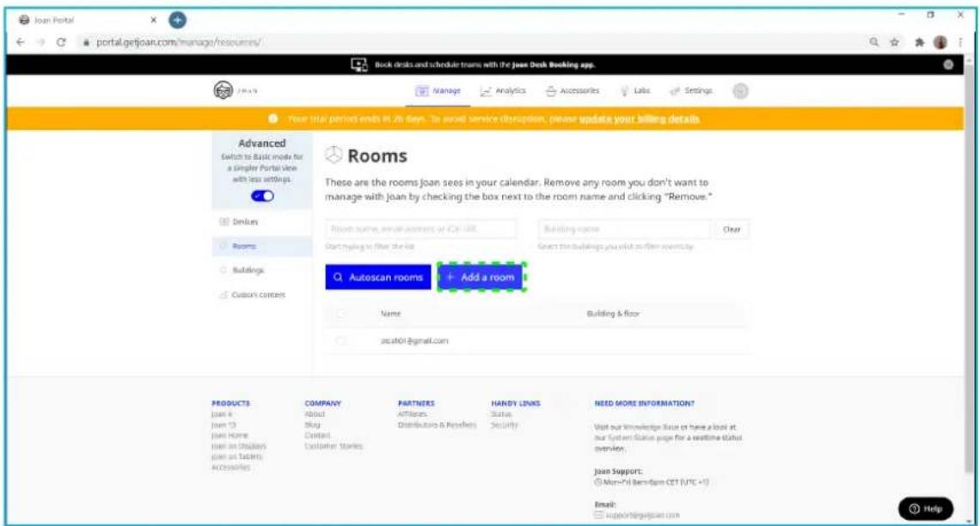Screen dimensions: 980x526
Task: Open the Analytics tab
Action: pos(501,91)
